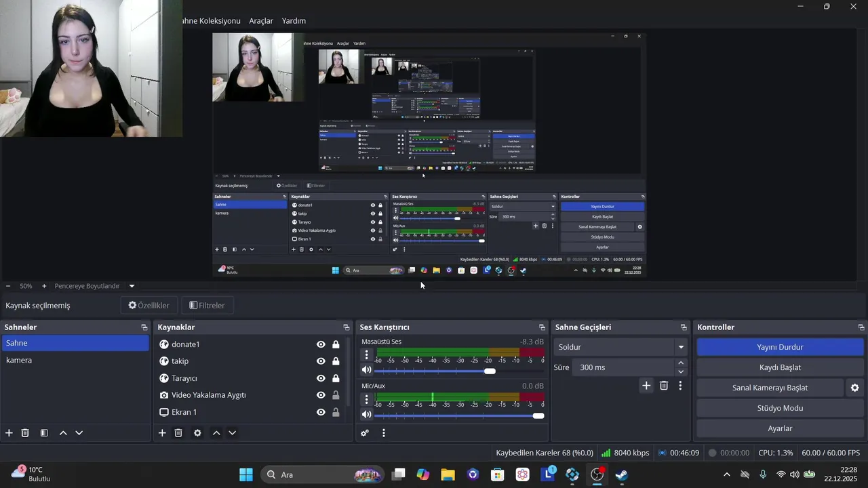Hide the Video Yakalama Aygıtı source
Image resolution: width=868 pixels, height=488 pixels.
click(321, 395)
